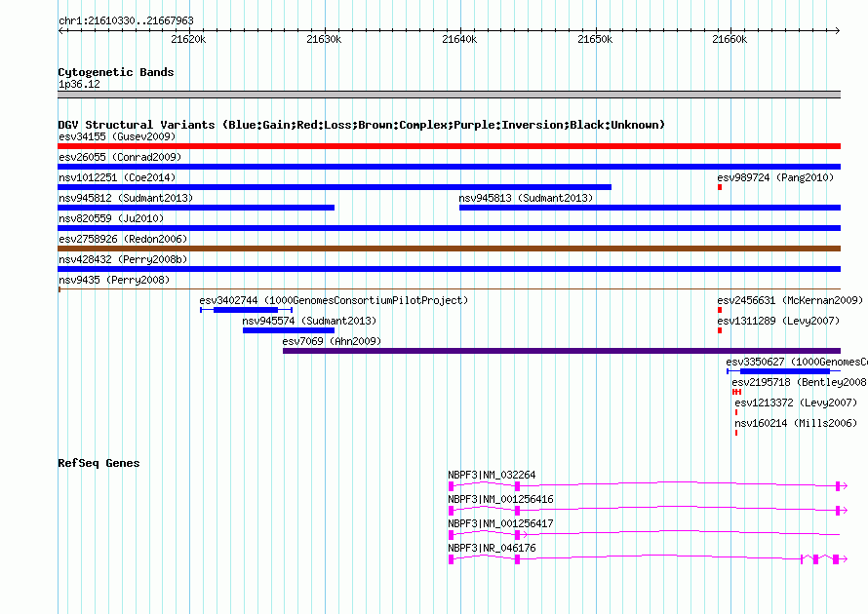The height and width of the screenshot is (614, 868).
Task: Click the chr1:21610330..21667963 coordinate label
Action: [126, 20]
